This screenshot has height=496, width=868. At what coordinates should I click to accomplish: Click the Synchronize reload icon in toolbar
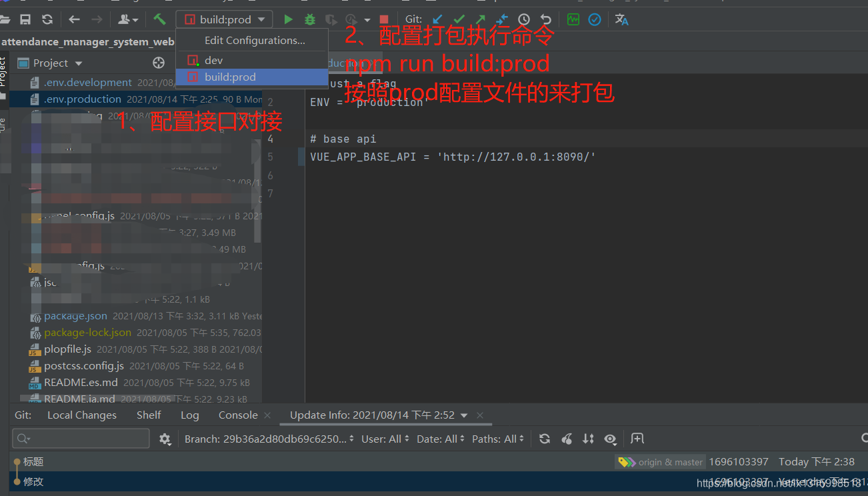tap(47, 19)
